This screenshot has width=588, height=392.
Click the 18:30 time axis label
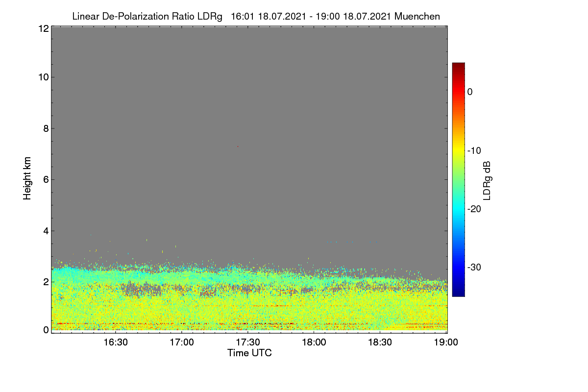pos(380,342)
